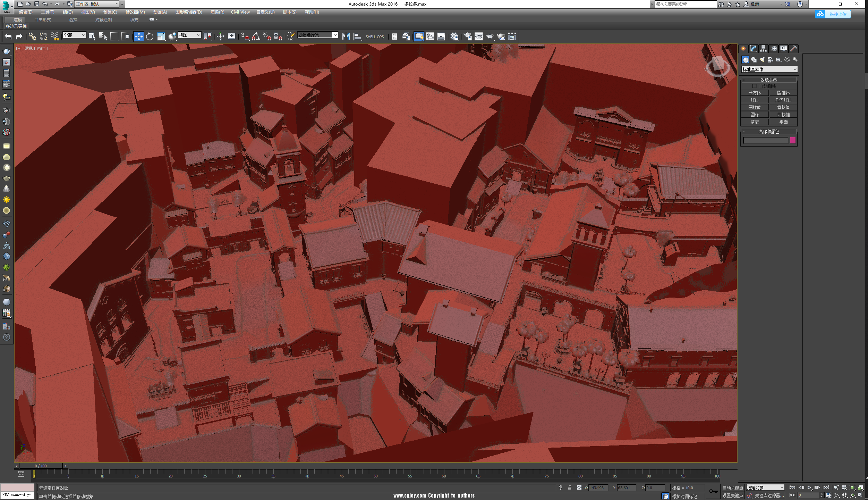Open the 修改器(M) menu

[x=135, y=12]
